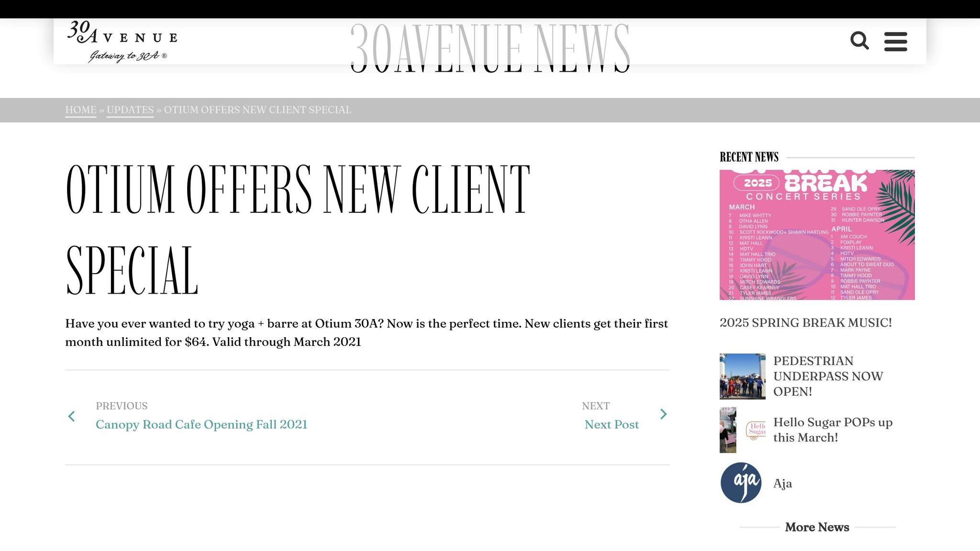Open 2025 SPRING BREAK MUSIC! article
The image size is (980, 551).
click(805, 323)
